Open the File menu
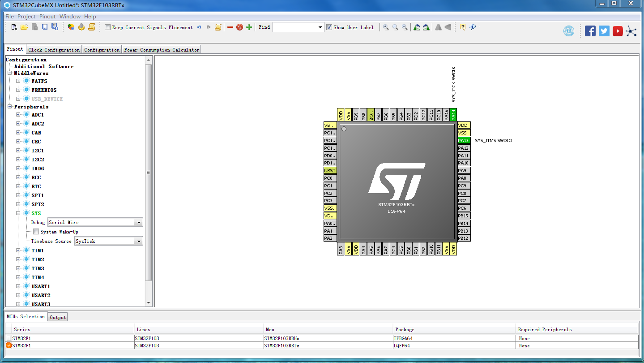Image resolution: width=644 pixels, height=363 pixels. pos(9,17)
